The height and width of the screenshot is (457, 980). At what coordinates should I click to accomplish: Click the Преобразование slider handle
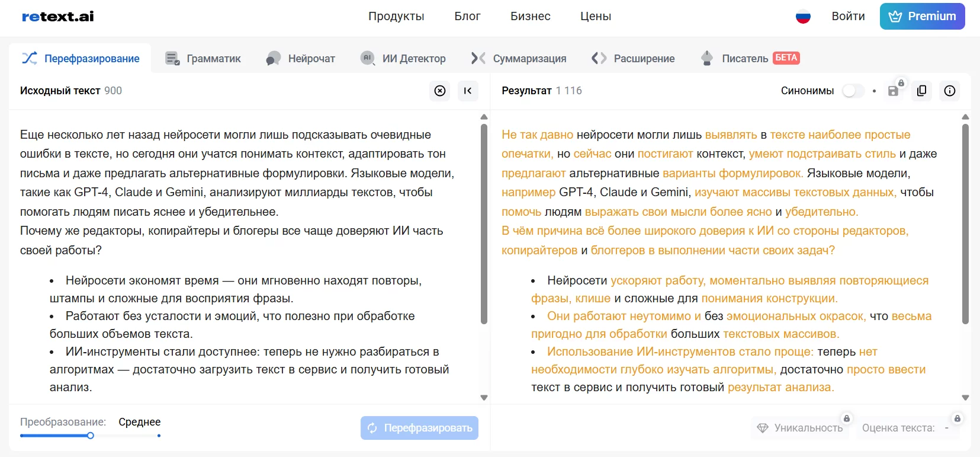pyautogui.click(x=91, y=436)
